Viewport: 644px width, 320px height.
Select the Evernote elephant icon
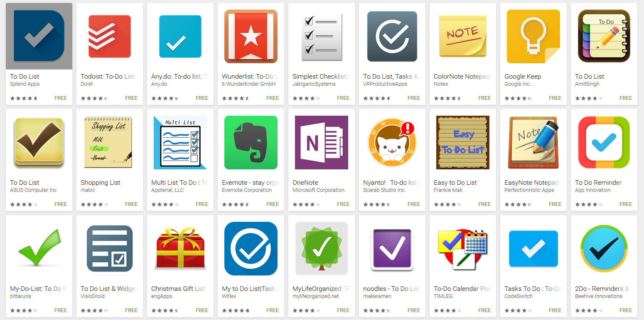click(251, 142)
